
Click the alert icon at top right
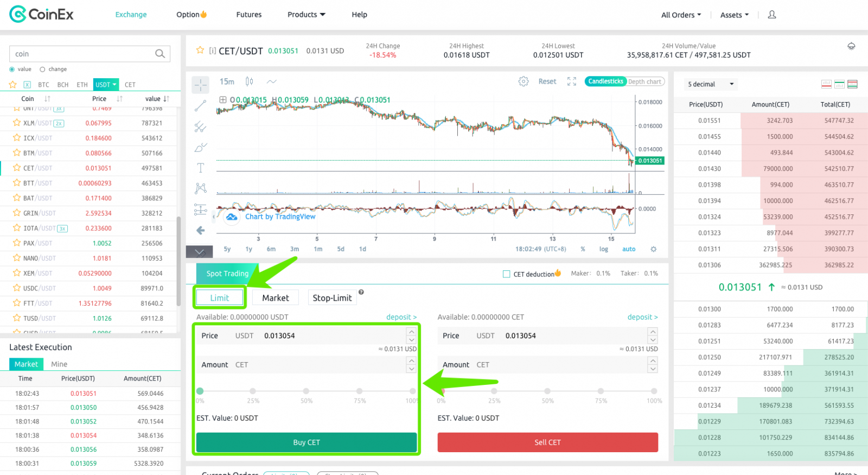point(851,46)
